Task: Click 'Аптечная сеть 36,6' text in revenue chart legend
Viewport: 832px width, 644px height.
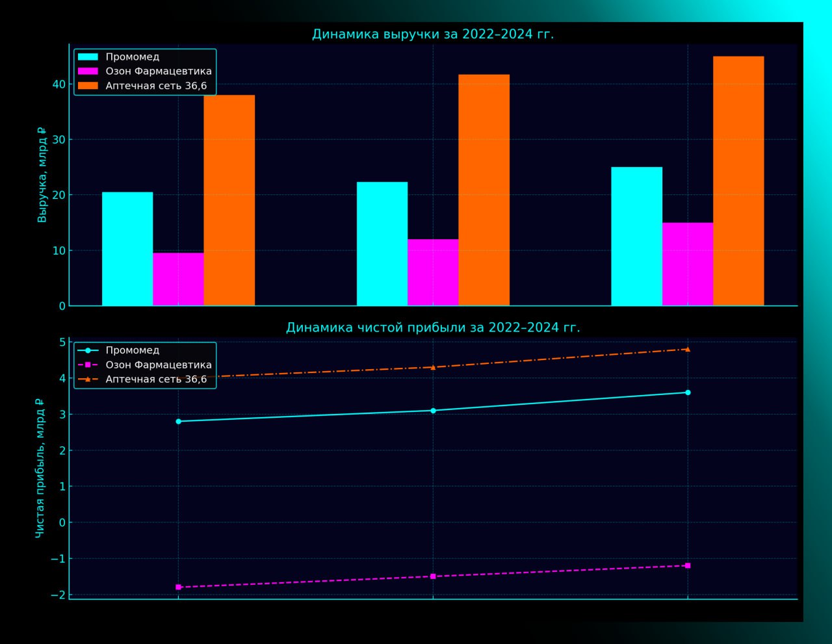Action: click(x=156, y=86)
